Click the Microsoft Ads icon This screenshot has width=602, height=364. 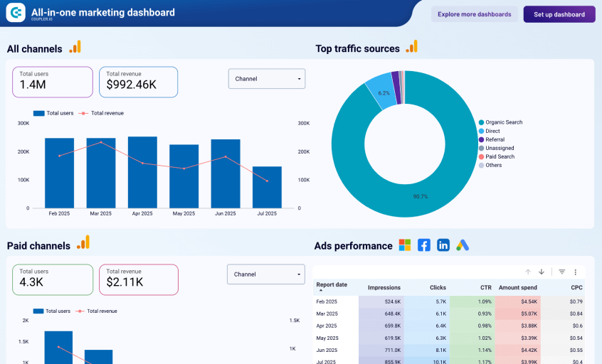(405, 245)
